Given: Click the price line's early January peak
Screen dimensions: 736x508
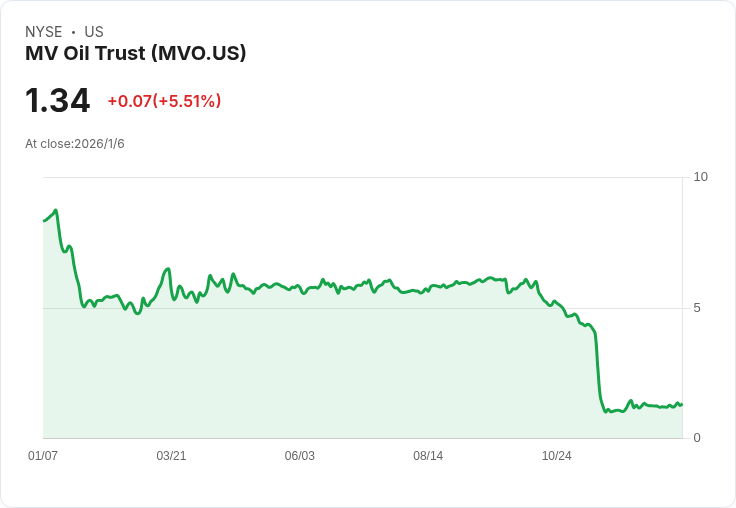Looking at the screenshot, I should 56,210.
